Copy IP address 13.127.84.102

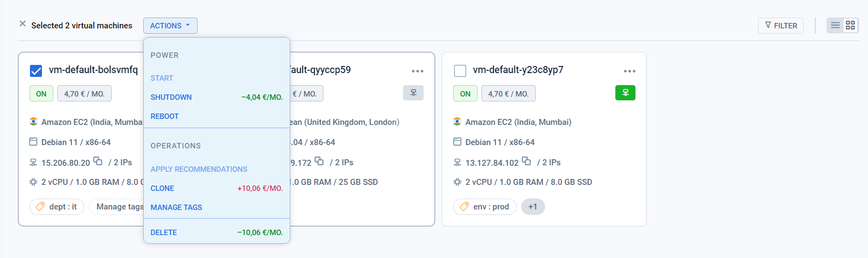[526, 161]
